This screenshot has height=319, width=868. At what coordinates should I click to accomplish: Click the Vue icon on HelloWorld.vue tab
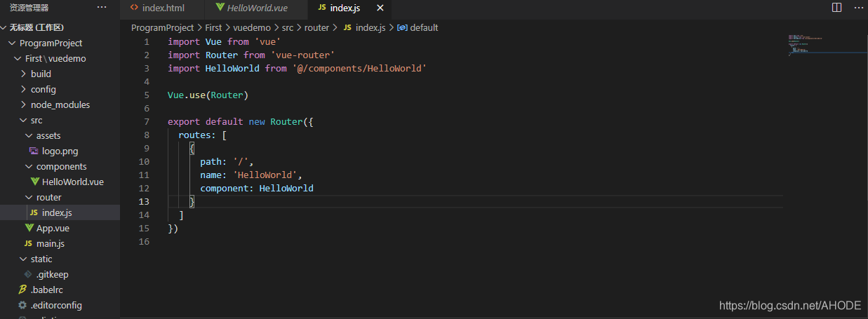click(x=220, y=8)
